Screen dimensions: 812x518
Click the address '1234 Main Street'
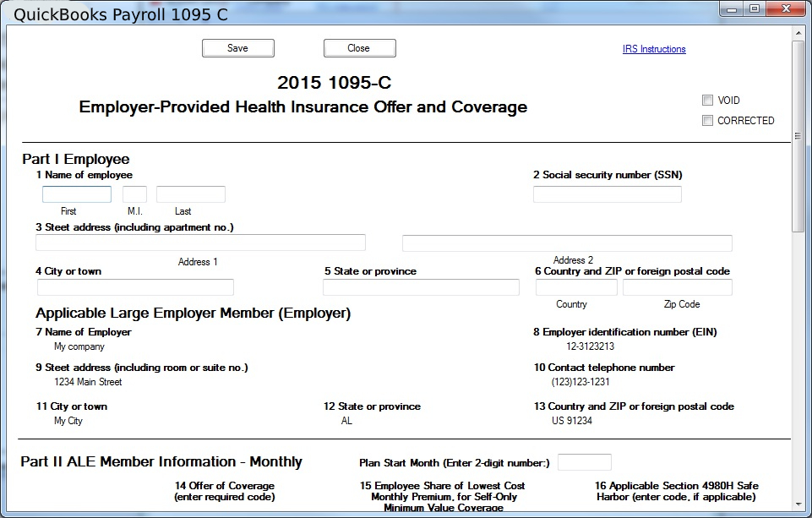88,382
